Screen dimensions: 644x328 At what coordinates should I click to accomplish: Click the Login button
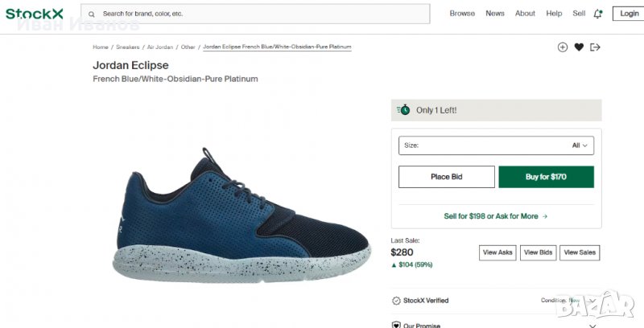point(627,14)
